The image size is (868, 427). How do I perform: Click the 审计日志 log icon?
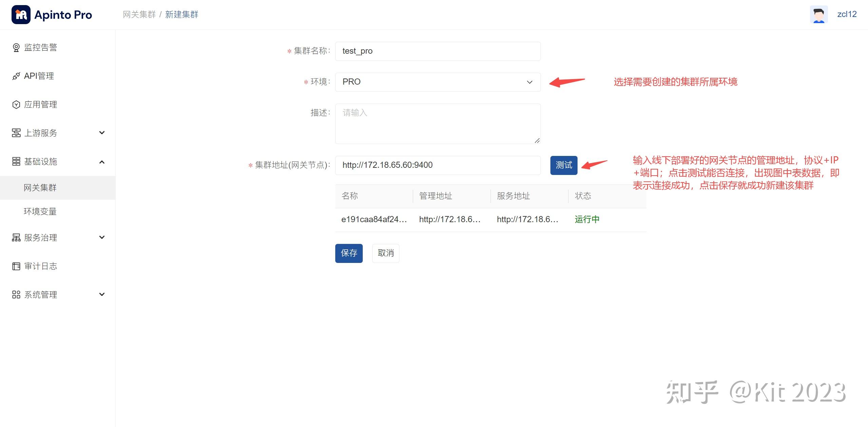click(x=16, y=266)
